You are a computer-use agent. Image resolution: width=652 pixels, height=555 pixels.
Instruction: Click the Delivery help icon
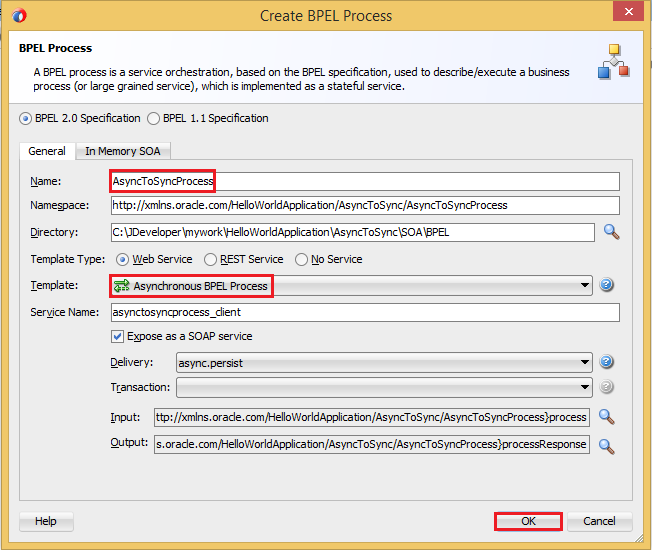pyautogui.click(x=606, y=362)
